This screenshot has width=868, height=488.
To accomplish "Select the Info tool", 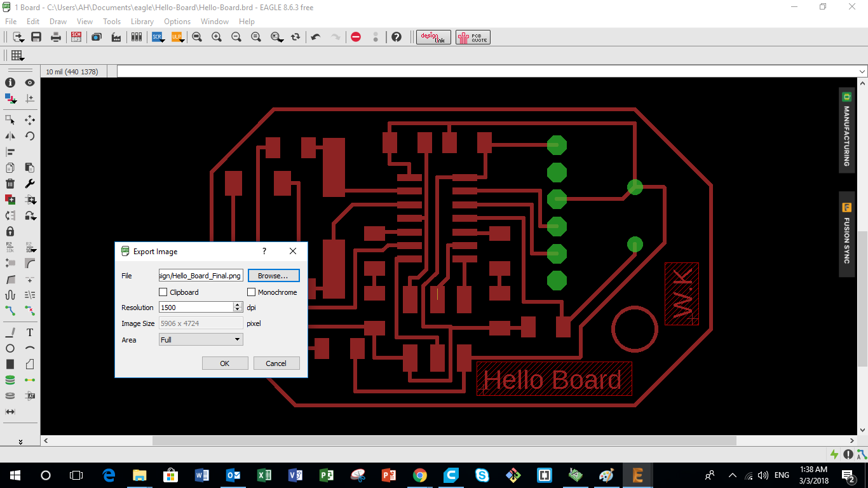I will click(10, 83).
